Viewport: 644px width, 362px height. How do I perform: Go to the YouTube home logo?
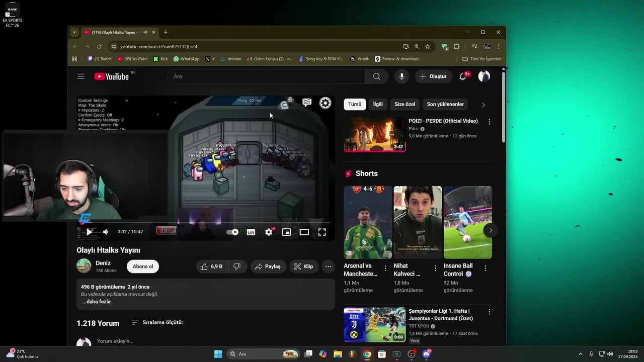pyautogui.click(x=112, y=76)
